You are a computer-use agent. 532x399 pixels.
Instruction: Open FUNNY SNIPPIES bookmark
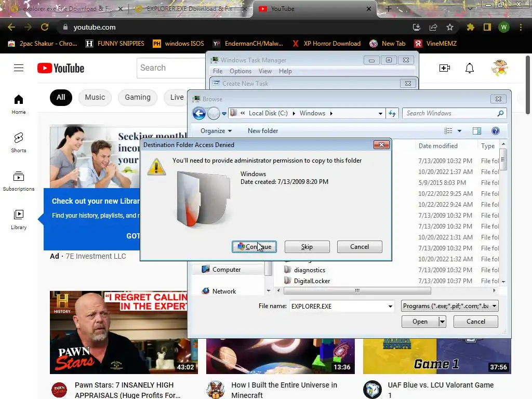115,44
